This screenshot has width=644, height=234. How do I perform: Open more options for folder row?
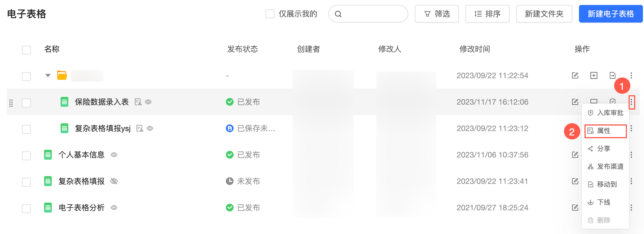coord(631,75)
